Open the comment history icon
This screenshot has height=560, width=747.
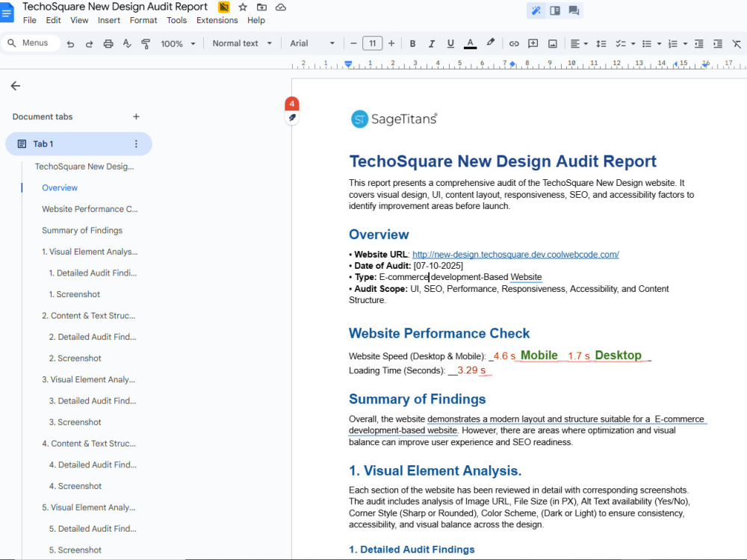(574, 10)
